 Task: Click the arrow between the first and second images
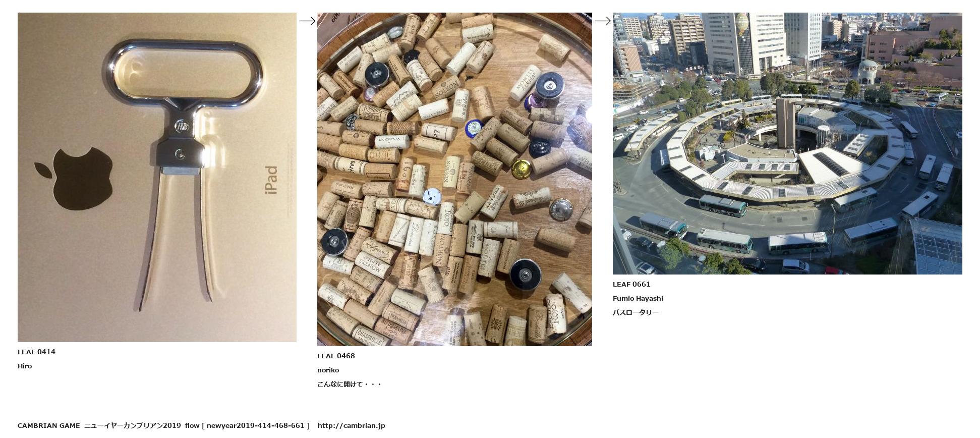307,21
